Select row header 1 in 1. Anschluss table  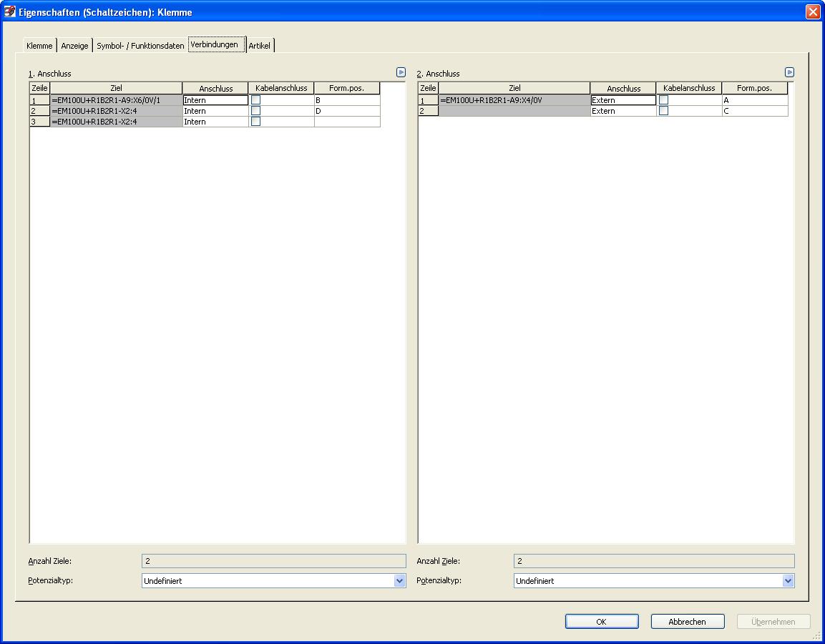click(39, 100)
